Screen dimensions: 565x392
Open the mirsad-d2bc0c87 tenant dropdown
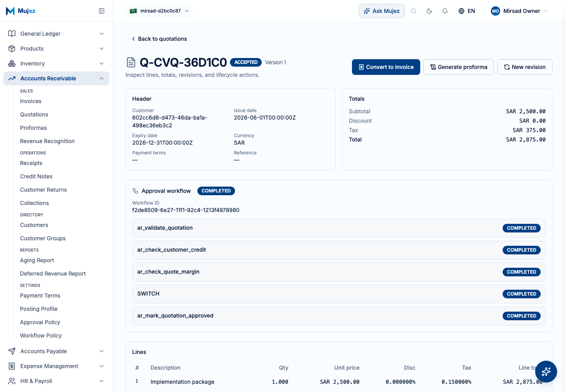pyautogui.click(x=160, y=11)
